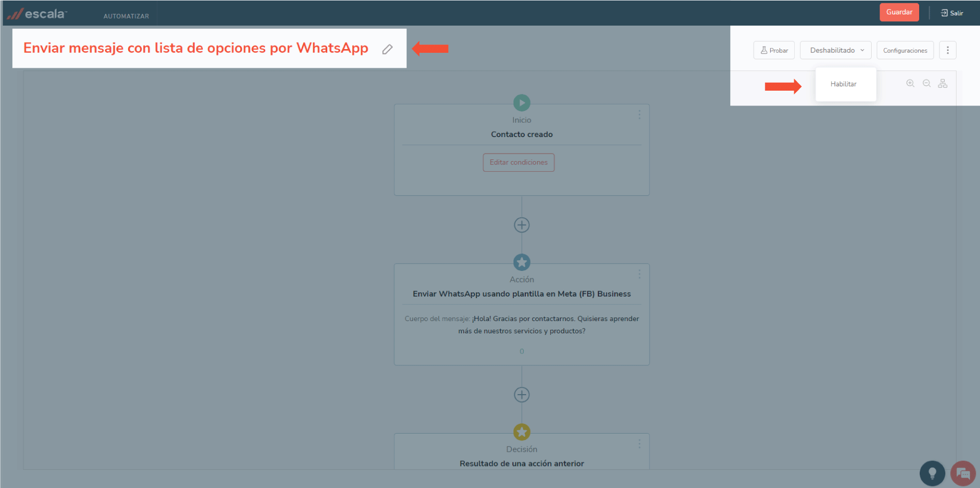Click the automation title text
This screenshot has height=488, width=980.
point(195,48)
